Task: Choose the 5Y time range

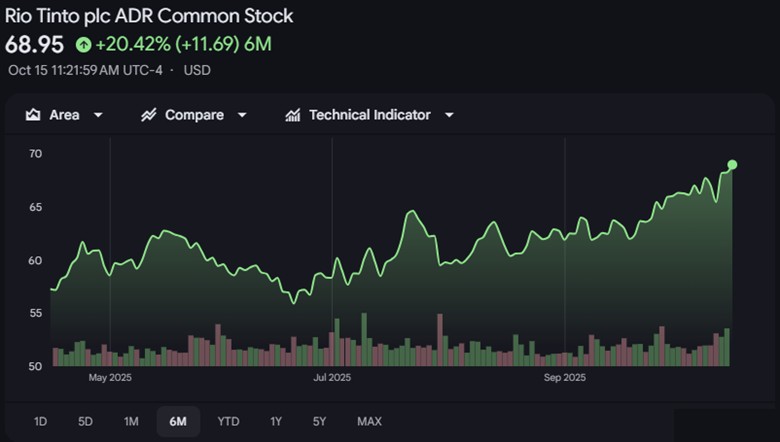Action: click(x=319, y=421)
